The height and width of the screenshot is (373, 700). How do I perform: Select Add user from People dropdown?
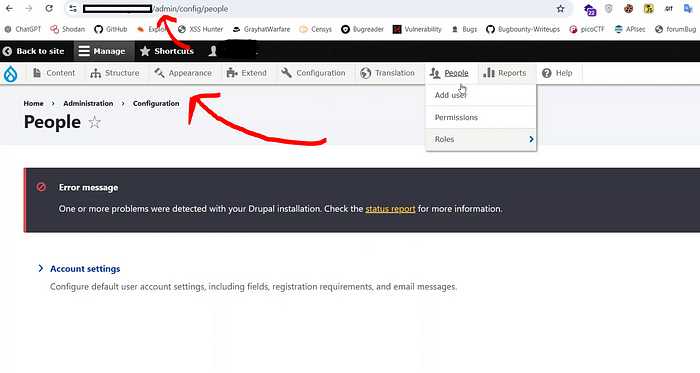click(x=480, y=95)
